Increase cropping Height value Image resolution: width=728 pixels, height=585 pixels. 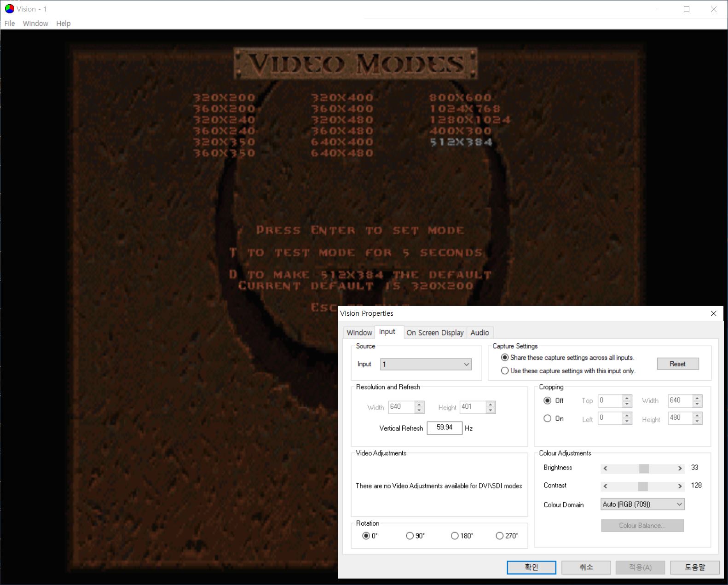point(697,415)
